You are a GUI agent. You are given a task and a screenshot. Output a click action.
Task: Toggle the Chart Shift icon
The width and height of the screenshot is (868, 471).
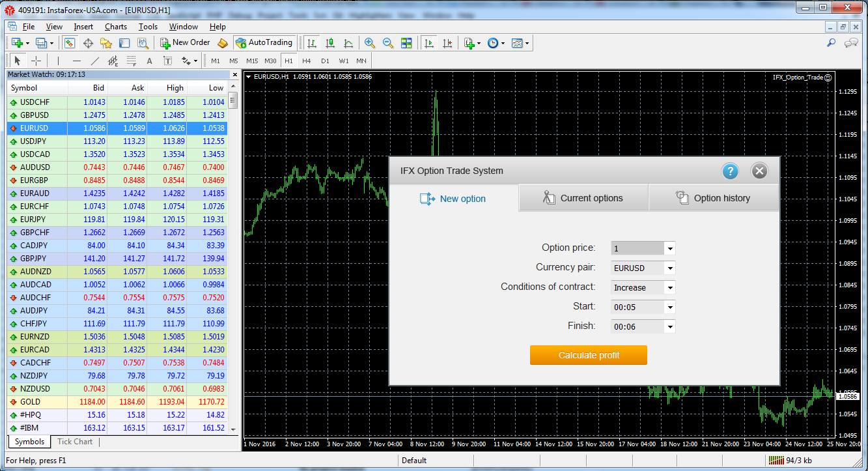447,43
